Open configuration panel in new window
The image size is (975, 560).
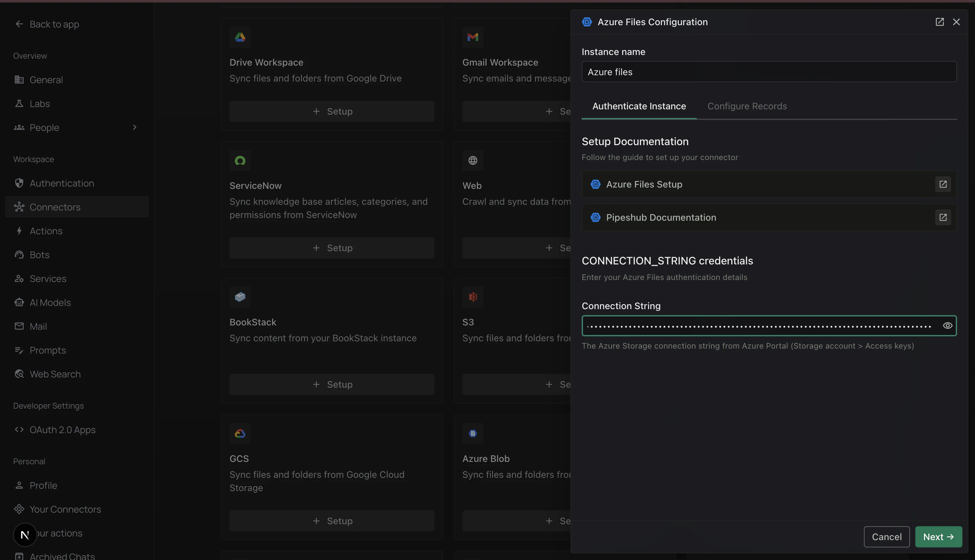click(x=940, y=22)
